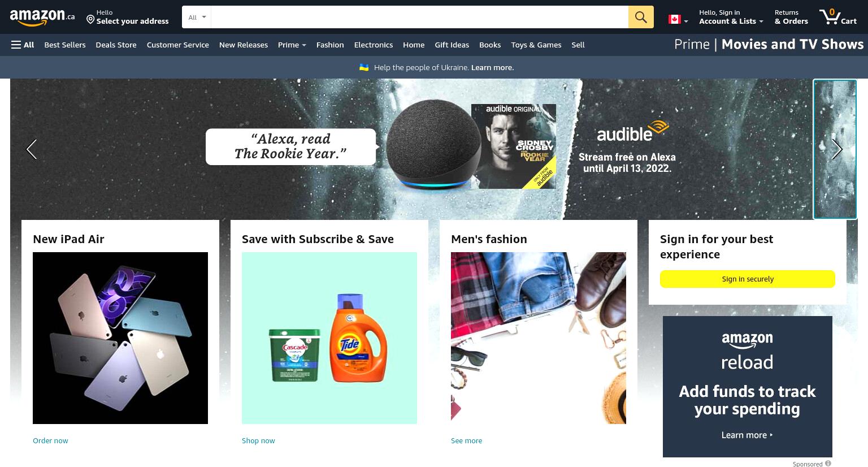
Task: Open the All hamburger menu
Action: [23, 45]
